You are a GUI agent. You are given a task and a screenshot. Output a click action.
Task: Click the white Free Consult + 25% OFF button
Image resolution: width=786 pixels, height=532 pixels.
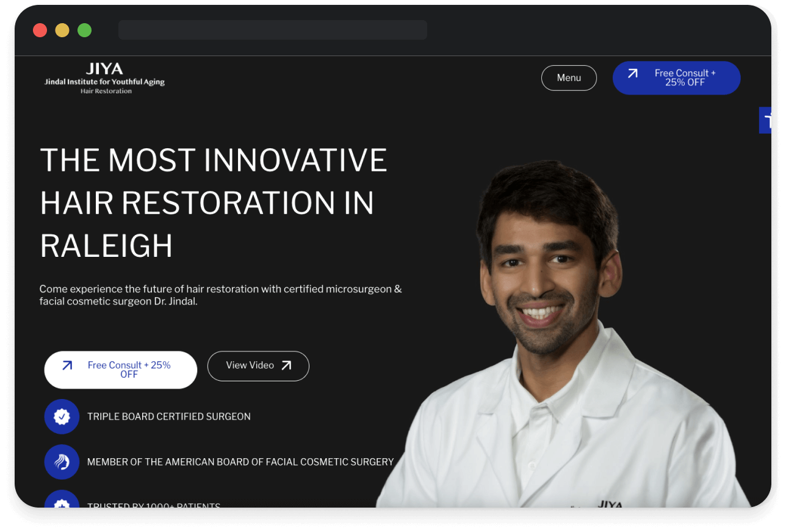point(120,369)
